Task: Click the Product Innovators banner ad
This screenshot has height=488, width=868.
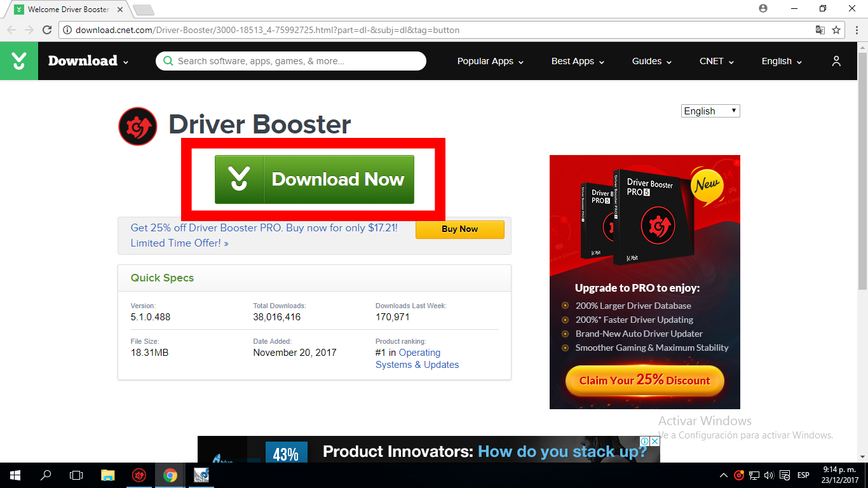Action: tap(429, 449)
